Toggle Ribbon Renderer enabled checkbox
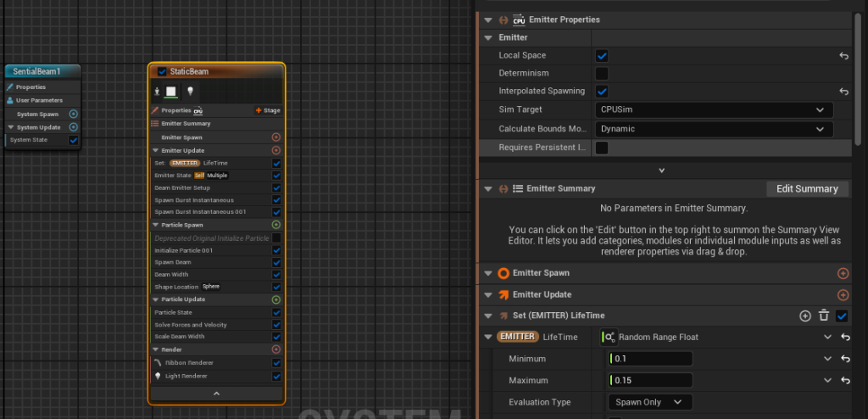 pyautogui.click(x=276, y=363)
